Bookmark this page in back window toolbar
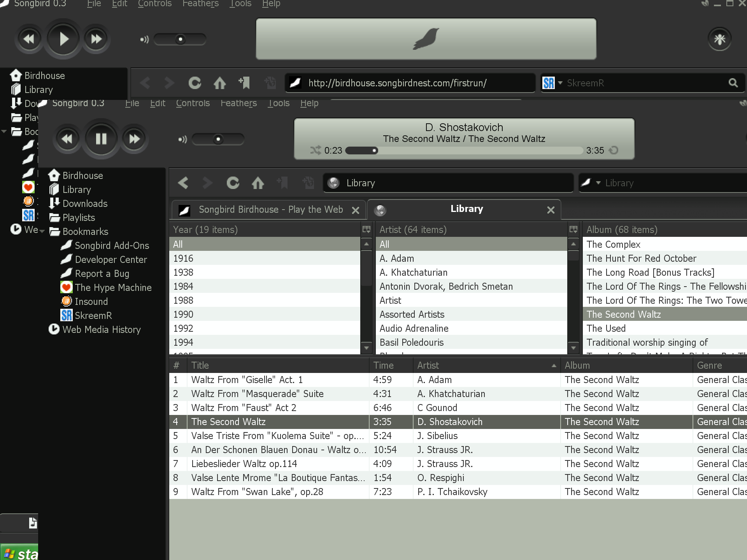The height and width of the screenshot is (560, 747). point(244,83)
